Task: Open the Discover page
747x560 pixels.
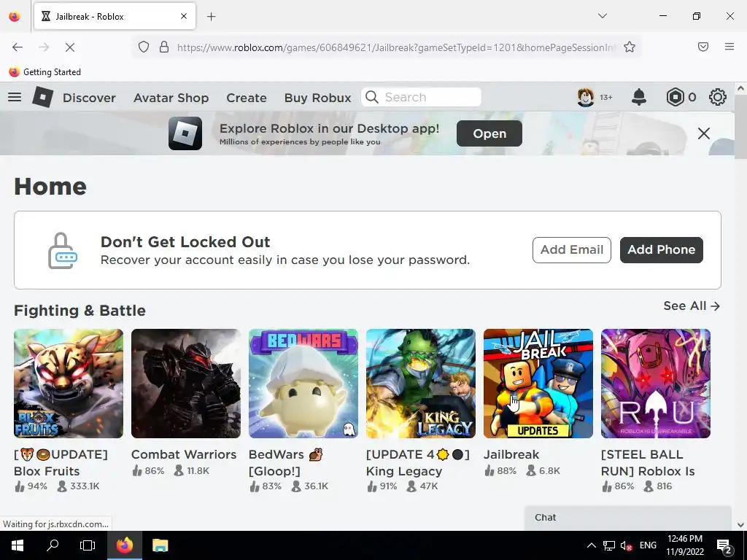Action: (89, 98)
